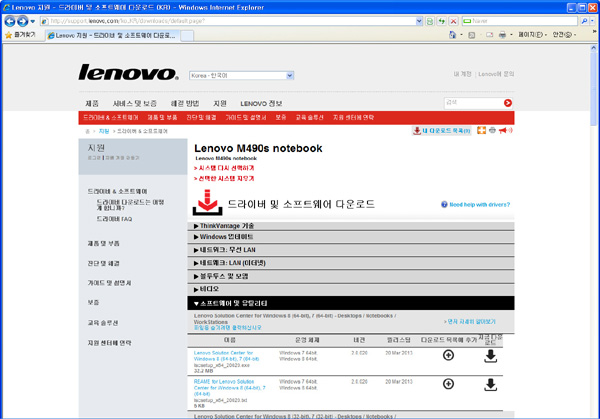Open the recent pages dropdown beside Forward
Screen dimensions: 600x419
click(33, 21)
